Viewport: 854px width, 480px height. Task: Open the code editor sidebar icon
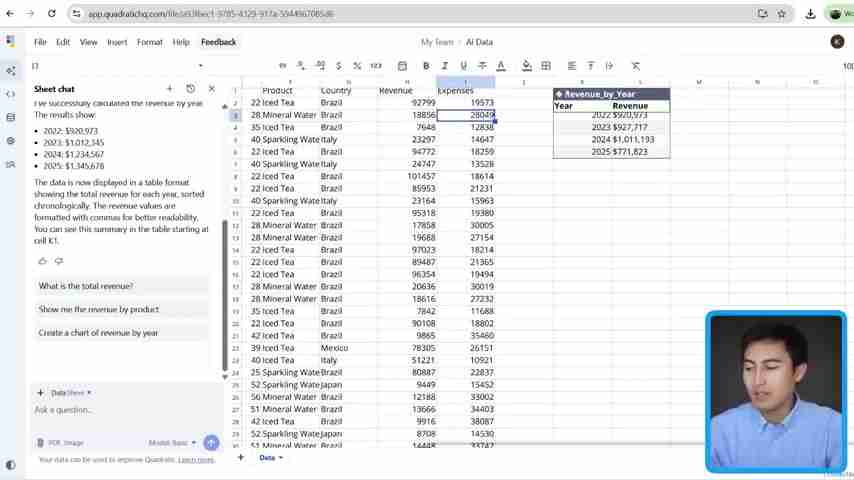coord(10,94)
